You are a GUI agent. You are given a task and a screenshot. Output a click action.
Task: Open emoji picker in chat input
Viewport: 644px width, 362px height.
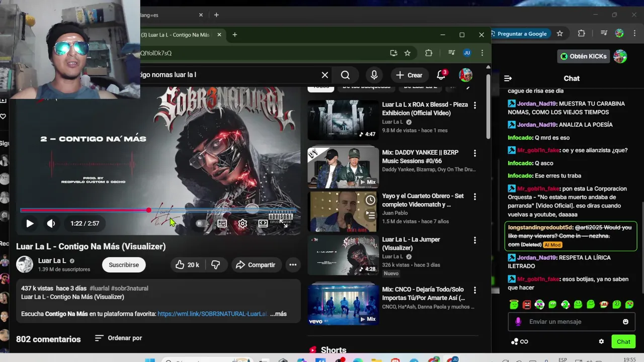[x=626, y=322]
